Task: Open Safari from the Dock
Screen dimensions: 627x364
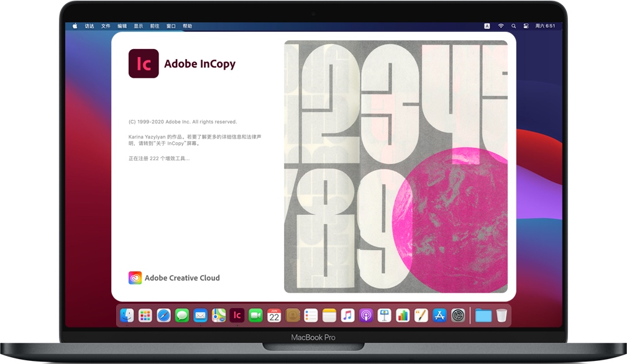Action: pos(163,315)
